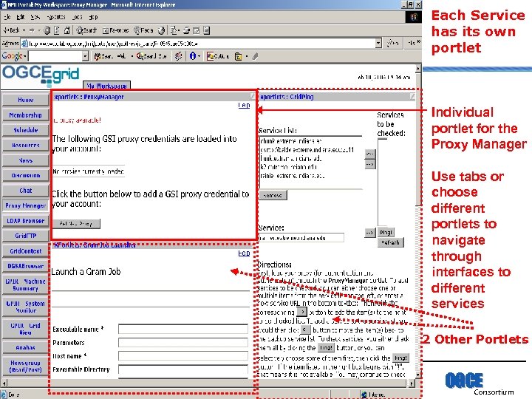Screen dimensions: 532x399
Task: Click the Go button by address bar
Action: tap(393, 43)
